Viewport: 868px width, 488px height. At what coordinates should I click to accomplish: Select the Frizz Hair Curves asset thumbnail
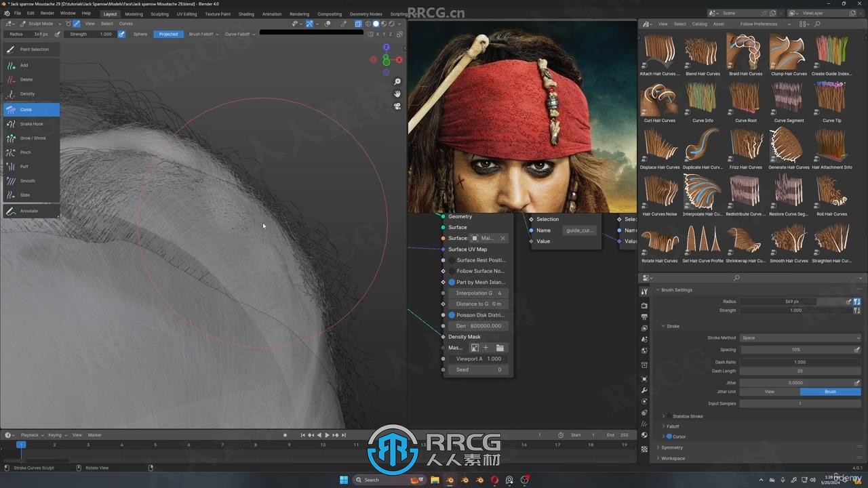(x=745, y=148)
